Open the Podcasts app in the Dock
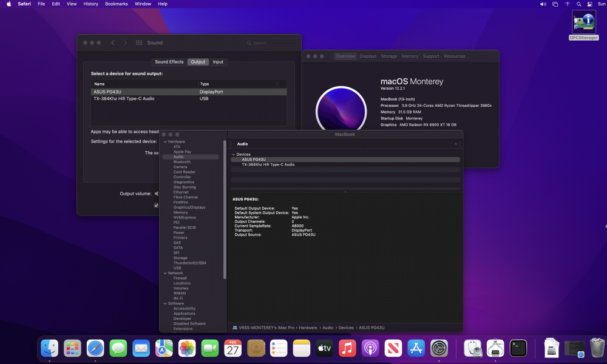Viewport: 607px width, 364px height. 370,348
